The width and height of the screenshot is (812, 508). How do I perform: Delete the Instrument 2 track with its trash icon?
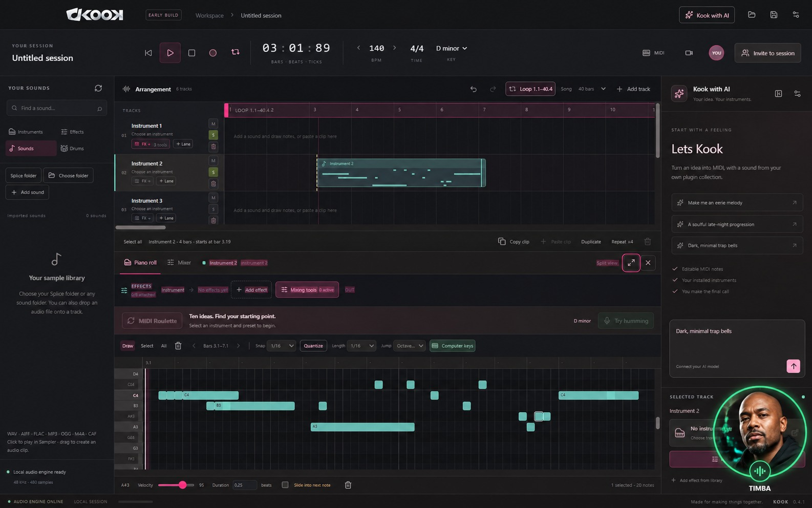click(x=213, y=183)
